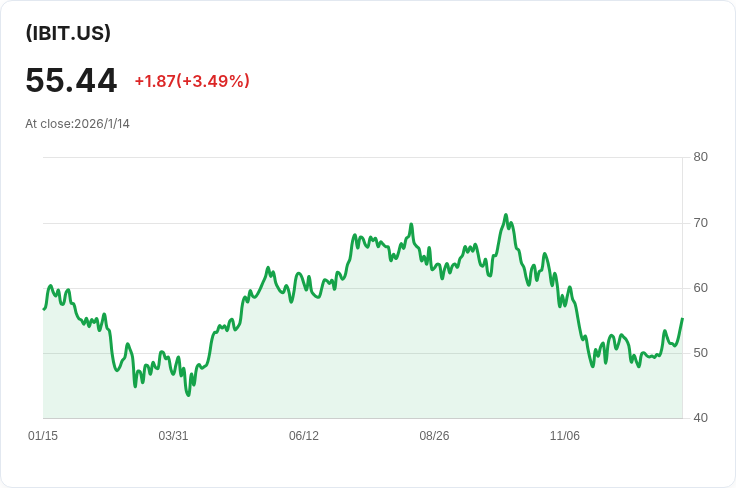The height and width of the screenshot is (488, 736).
Task: Click the At close date text
Action: point(77,124)
